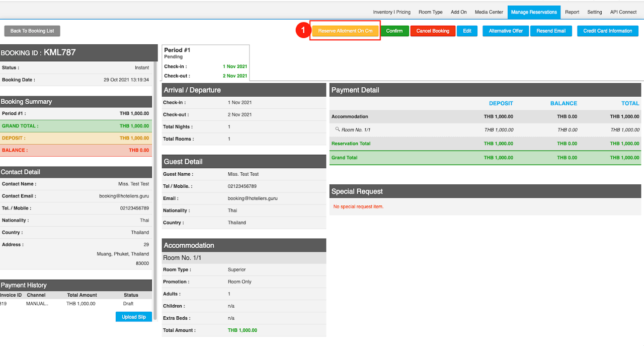The image size is (644, 346).
Task: Upload Slip for payment history
Action: pos(134,317)
